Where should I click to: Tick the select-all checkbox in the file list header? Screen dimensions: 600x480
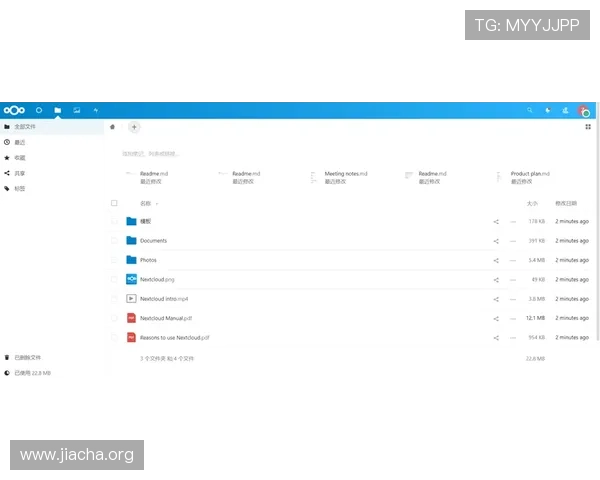click(x=114, y=203)
